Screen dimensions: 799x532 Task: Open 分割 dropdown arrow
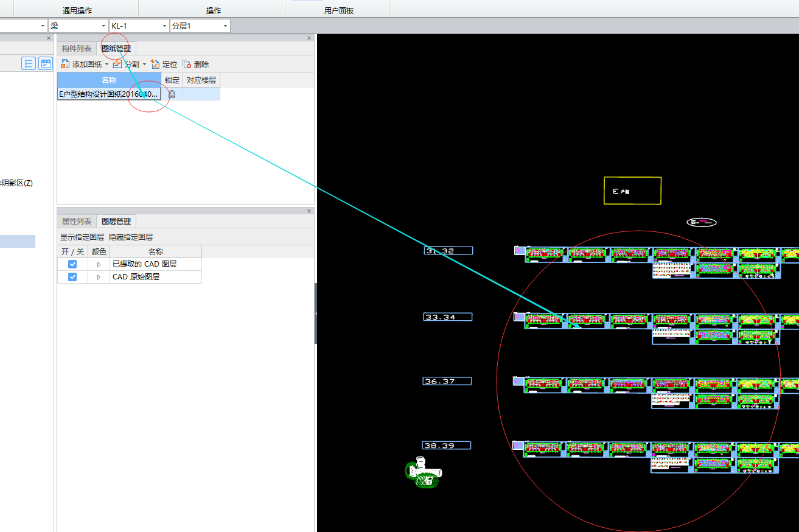(144, 65)
